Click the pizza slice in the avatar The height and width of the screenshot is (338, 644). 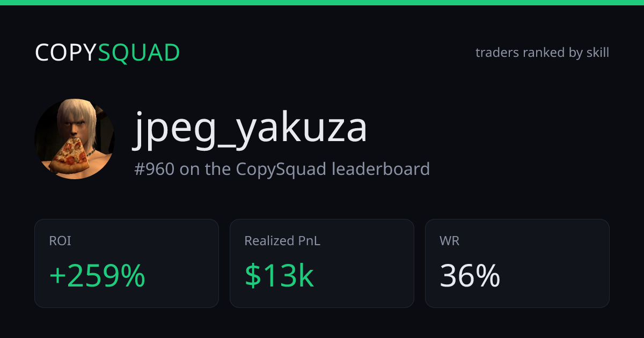click(x=69, y=155)
